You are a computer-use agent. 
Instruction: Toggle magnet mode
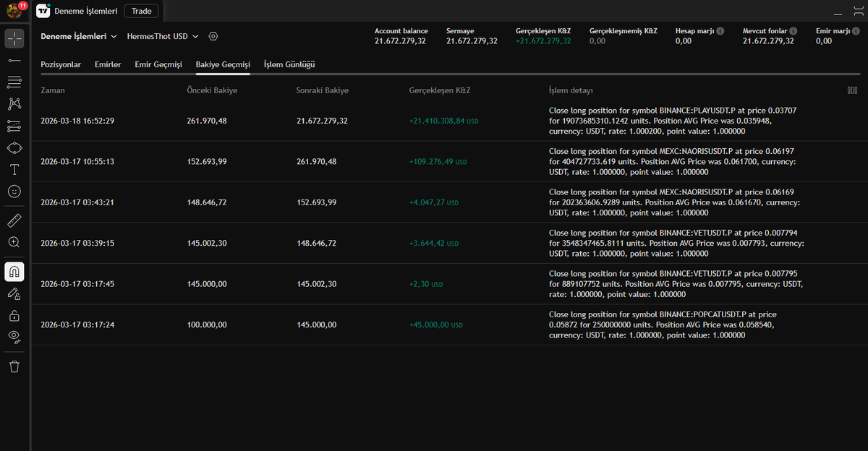[14, 272]
